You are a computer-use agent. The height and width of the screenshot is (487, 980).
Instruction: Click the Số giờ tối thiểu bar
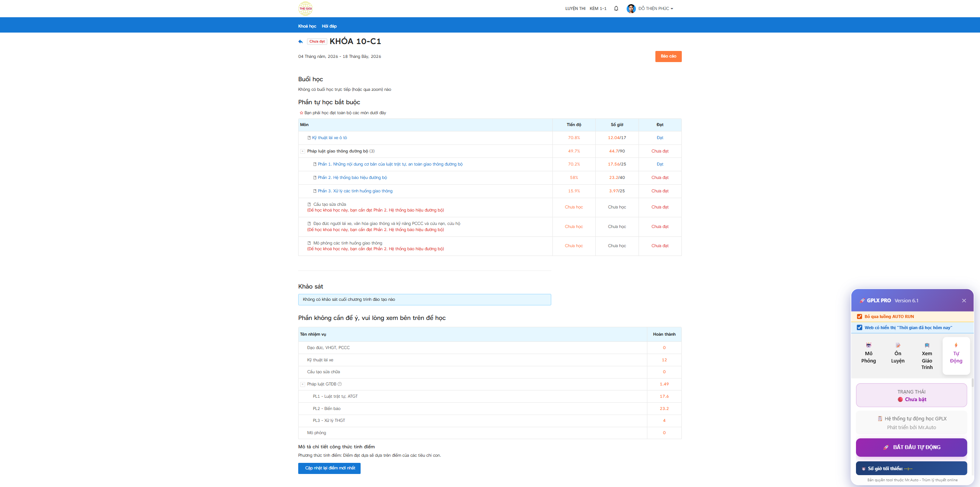[x=911, y=469]
